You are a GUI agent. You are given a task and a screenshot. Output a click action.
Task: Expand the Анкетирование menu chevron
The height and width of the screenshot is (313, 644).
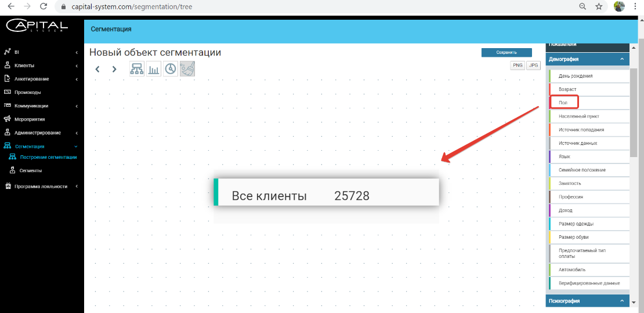pyautogui.click(x=77, y=79)
